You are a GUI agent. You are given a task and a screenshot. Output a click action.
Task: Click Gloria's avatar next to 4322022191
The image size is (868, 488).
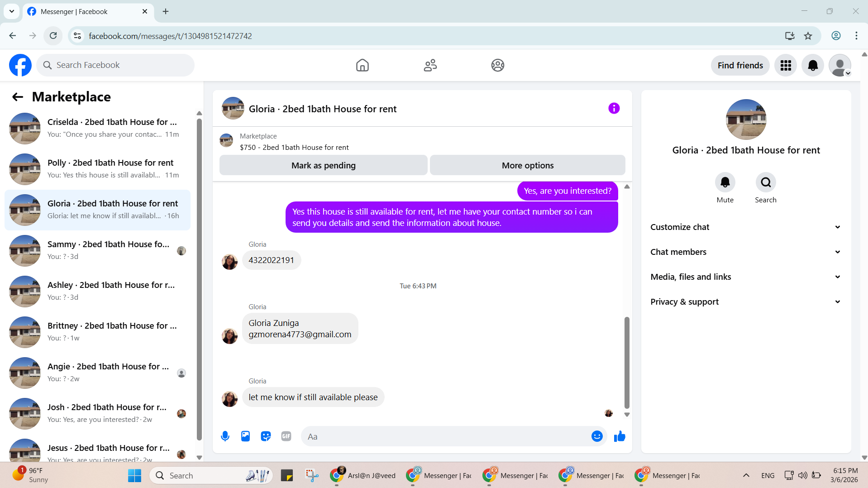click(x=229, y=262)
